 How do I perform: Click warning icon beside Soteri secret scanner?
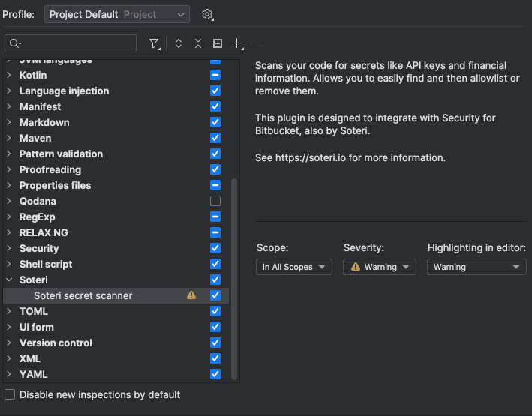click(191, 295)
